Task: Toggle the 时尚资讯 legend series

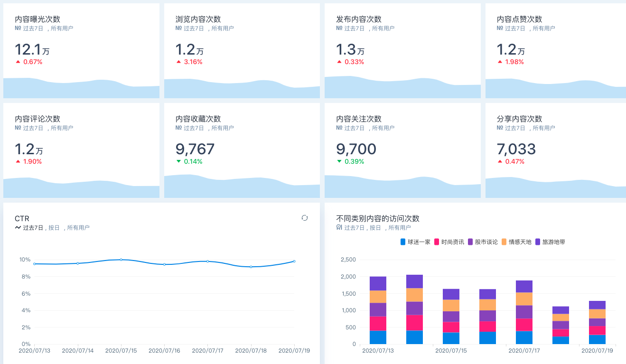Action: [449, 242]
